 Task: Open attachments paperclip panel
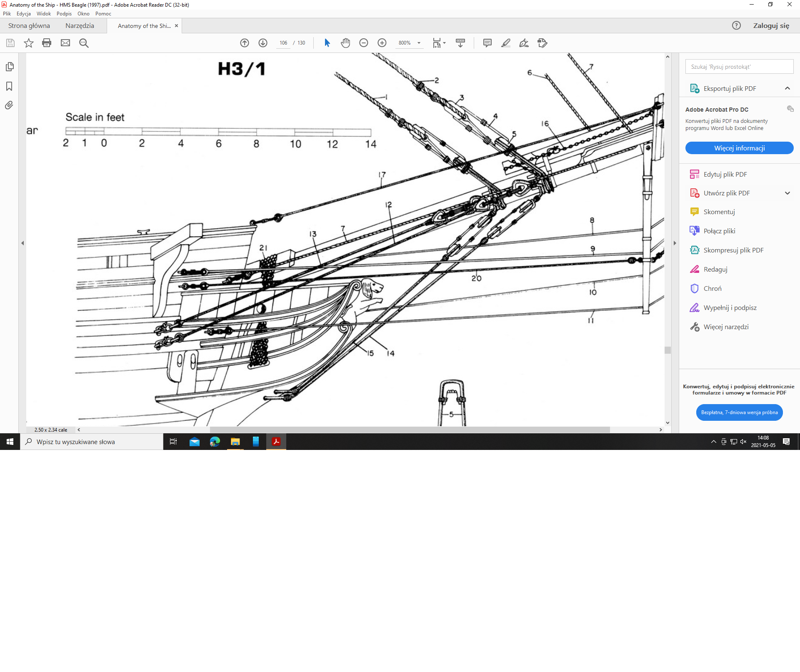(9, 105)
